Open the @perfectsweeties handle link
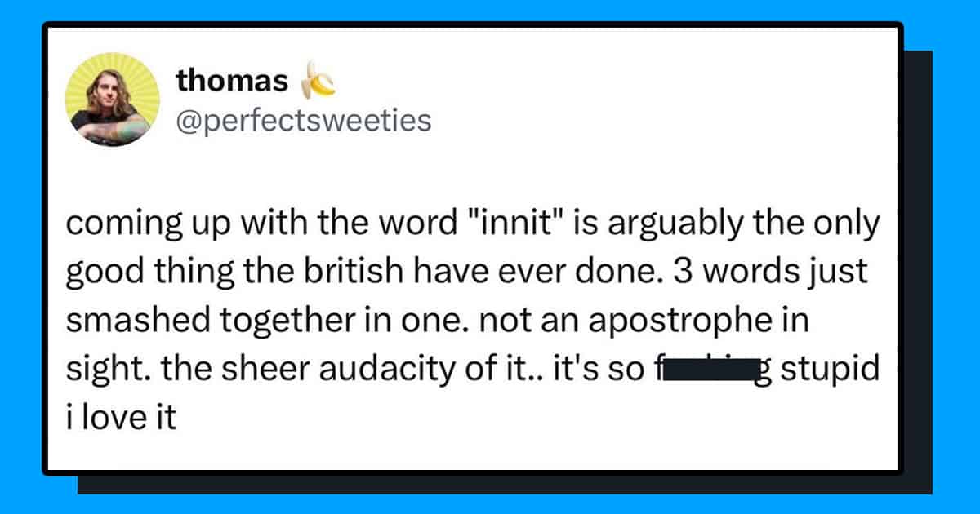This screenshot has width=980, height=514. 303,121
